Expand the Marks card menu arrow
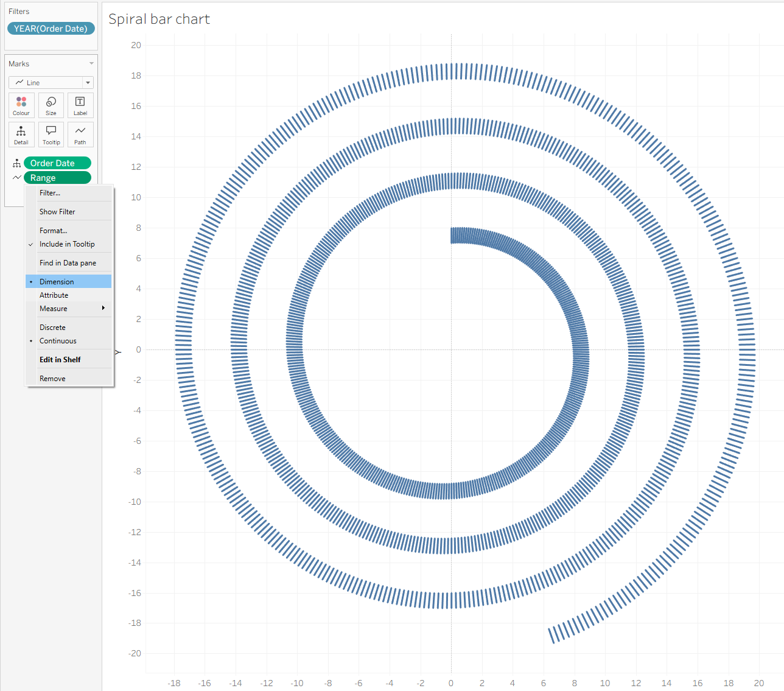784x691 pixels. tap(92, 64)
